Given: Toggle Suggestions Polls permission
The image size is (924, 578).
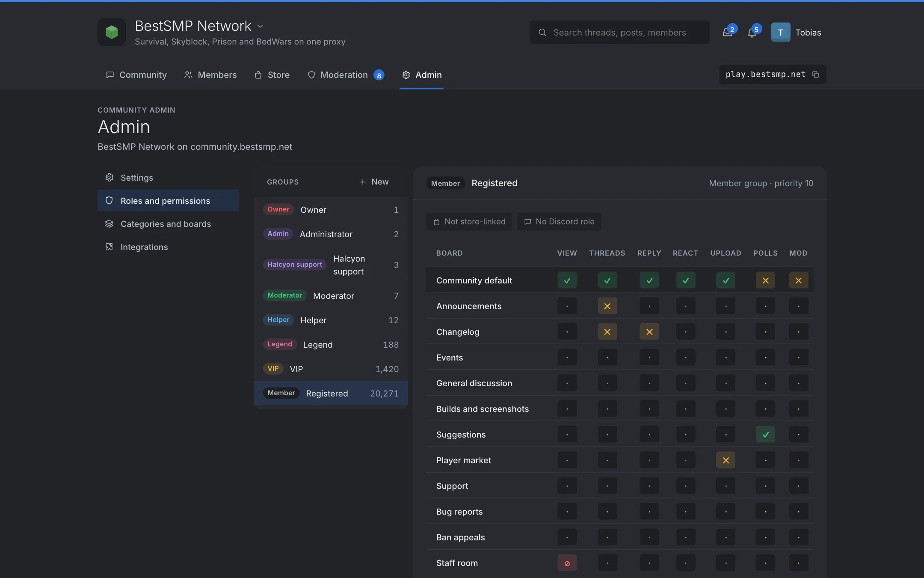Looking at the screenshot, I should (766, 435).
